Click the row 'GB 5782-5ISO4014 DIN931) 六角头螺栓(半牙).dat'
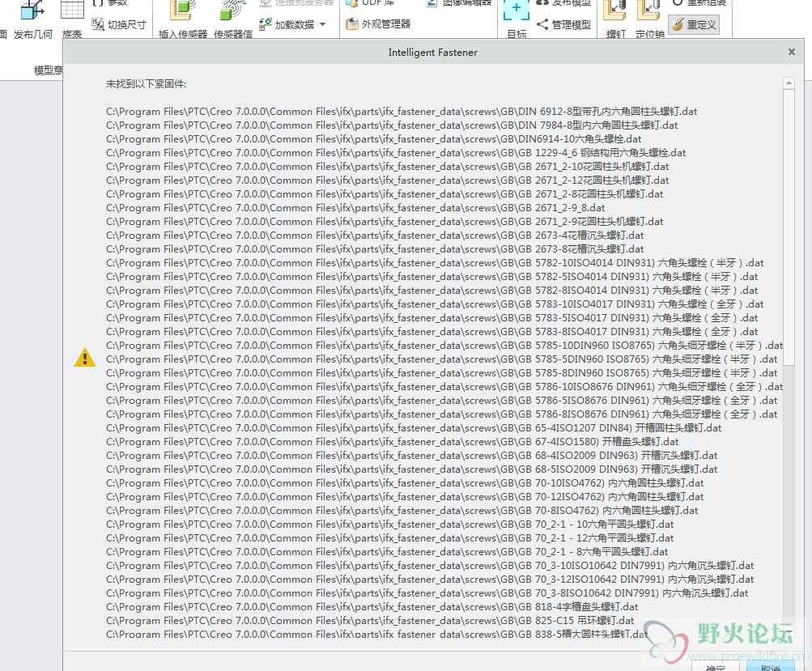Viewport: 812px width, 671px height. [432, 277]
